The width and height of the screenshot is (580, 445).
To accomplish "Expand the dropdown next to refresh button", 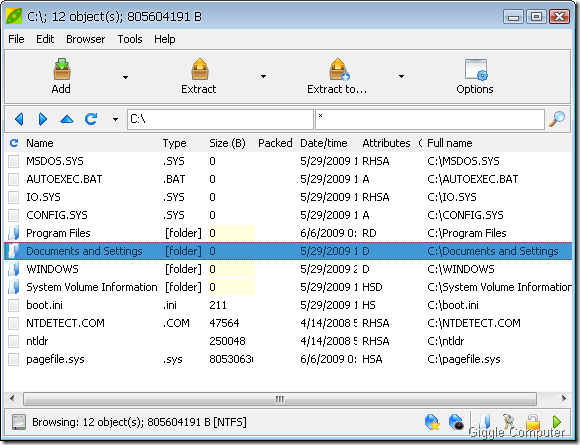I will pyautogui.click(x=115, y=119).
